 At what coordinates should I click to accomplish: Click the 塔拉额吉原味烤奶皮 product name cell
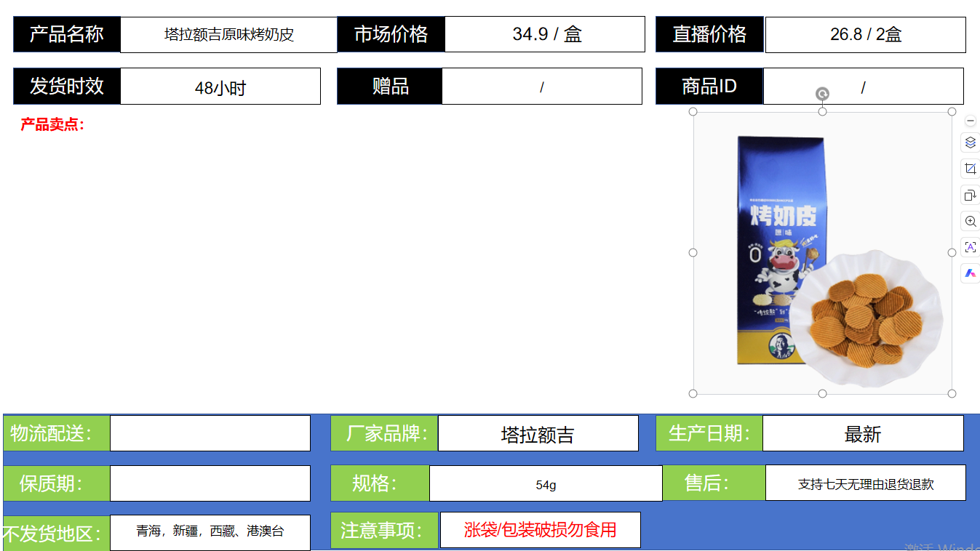click(228, 35)
